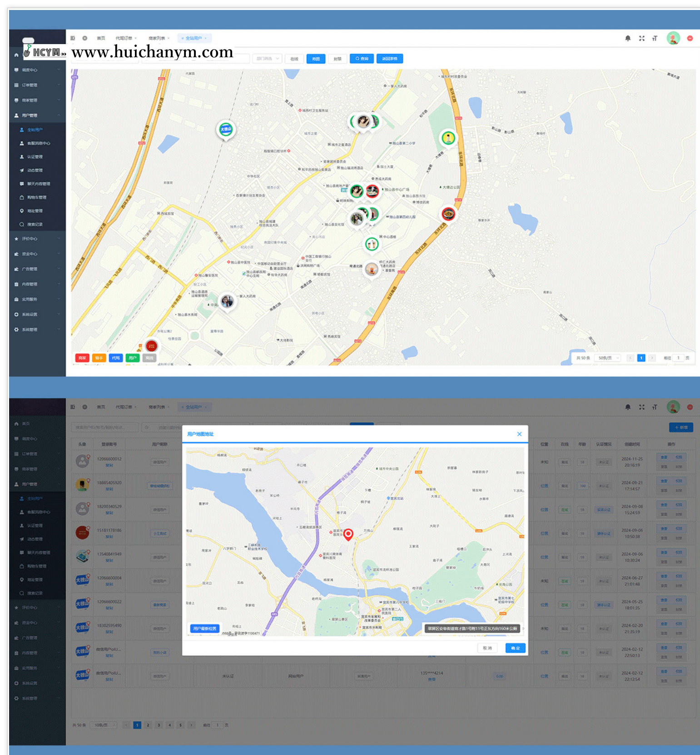
Task: Open the 50条/页 page-size dropdown on map
Action: pyautogui.click(x=608, y=358)
